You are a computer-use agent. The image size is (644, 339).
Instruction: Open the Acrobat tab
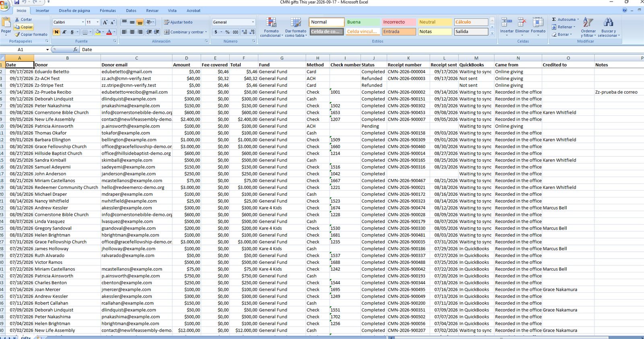(194, 10)
